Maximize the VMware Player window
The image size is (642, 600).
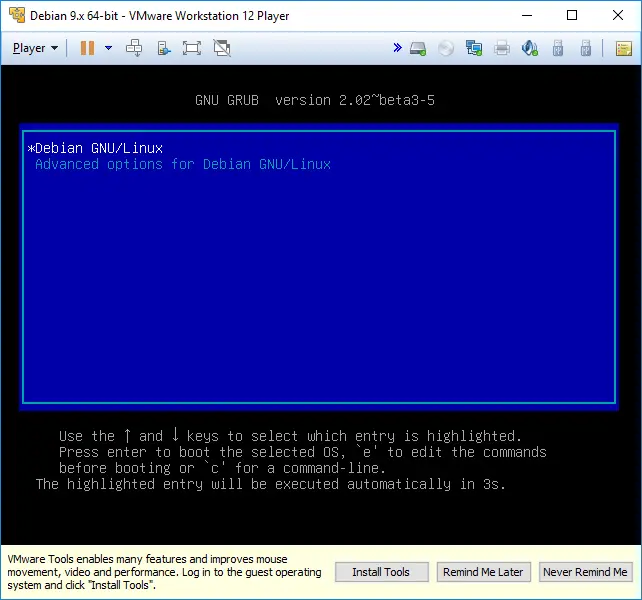coord(572,16)
